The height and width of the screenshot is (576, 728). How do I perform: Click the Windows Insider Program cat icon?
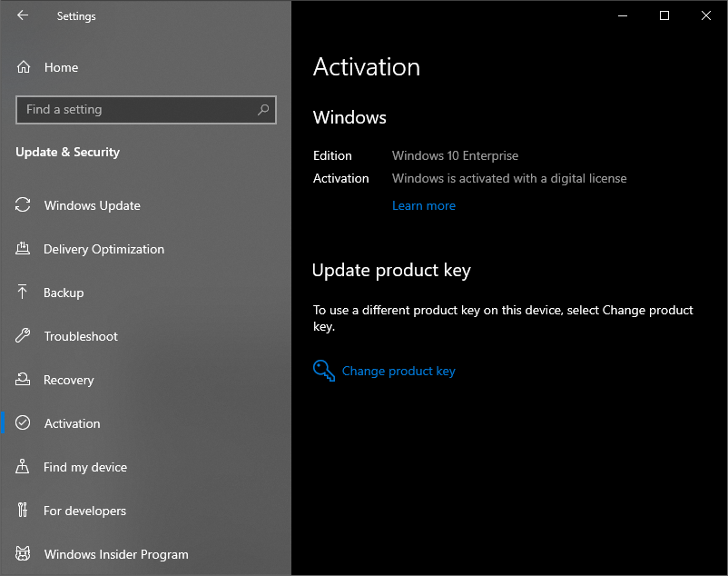tap(23, 553)
